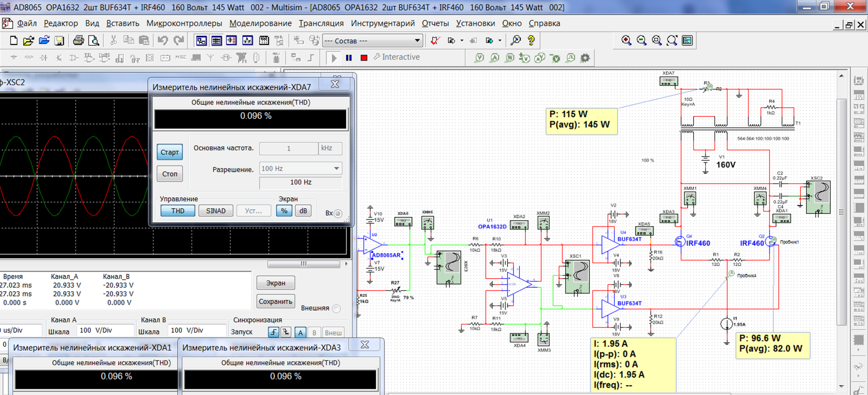Stop simulation with the red square

(x=364, y=58)
